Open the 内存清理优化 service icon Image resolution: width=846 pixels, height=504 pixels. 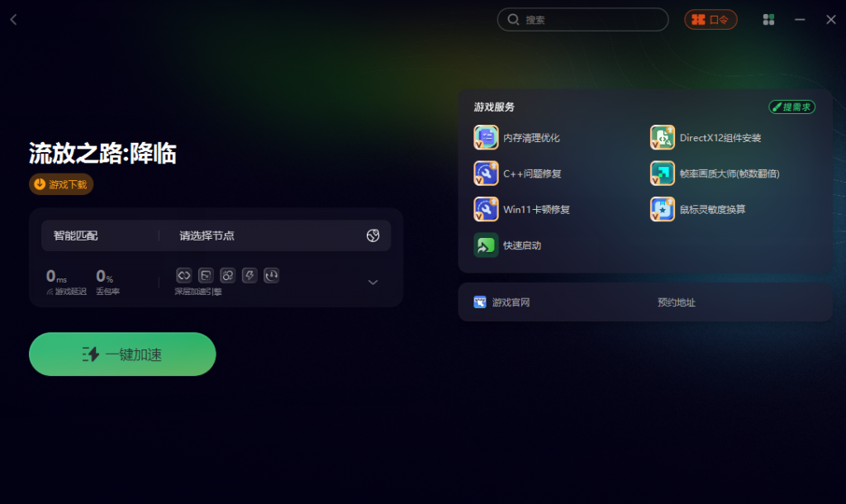(486, 138)
